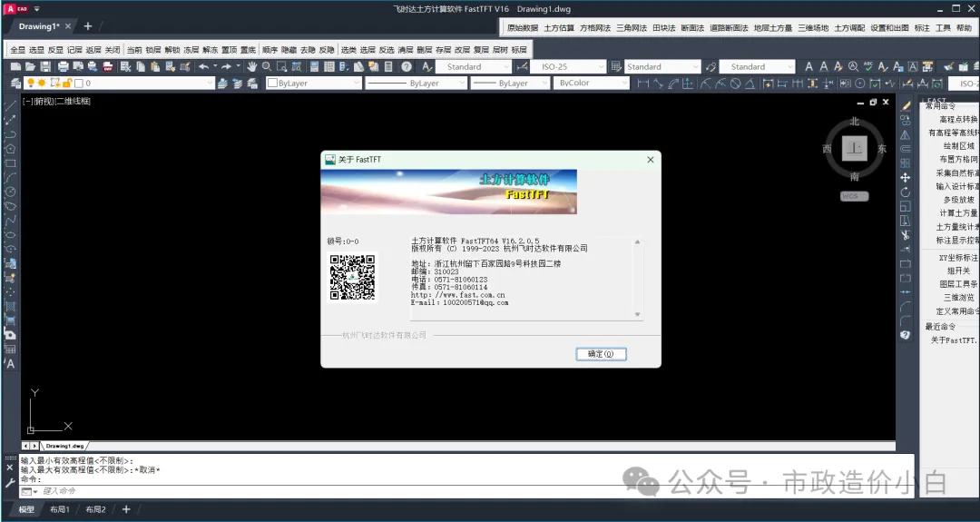Select the Rotate tool in right toolbar
The height and width of the screenshot is (522, 980).
click(x=905, y=192)
